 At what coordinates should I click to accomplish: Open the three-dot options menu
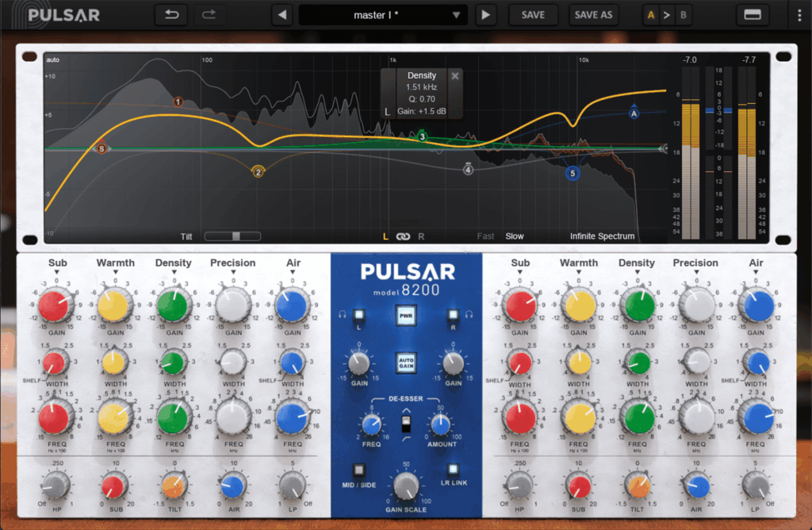[x=799, y=14]
